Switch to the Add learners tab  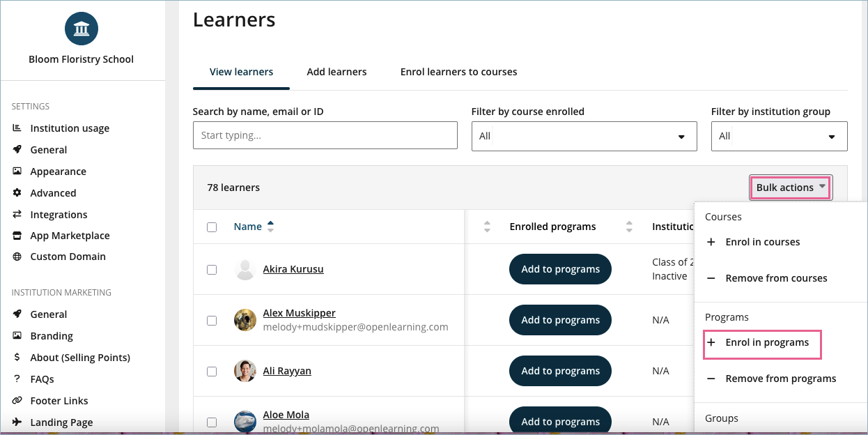pos(336,72)
